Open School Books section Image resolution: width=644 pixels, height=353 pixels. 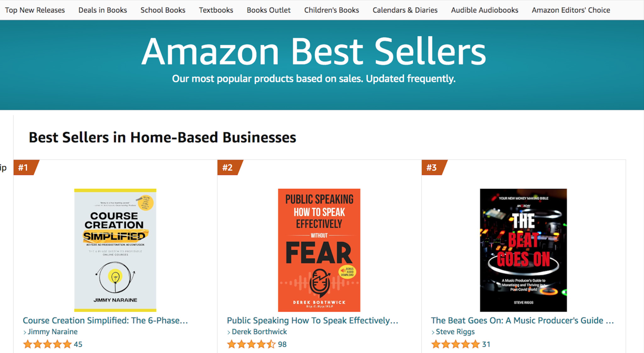[163, 10]
